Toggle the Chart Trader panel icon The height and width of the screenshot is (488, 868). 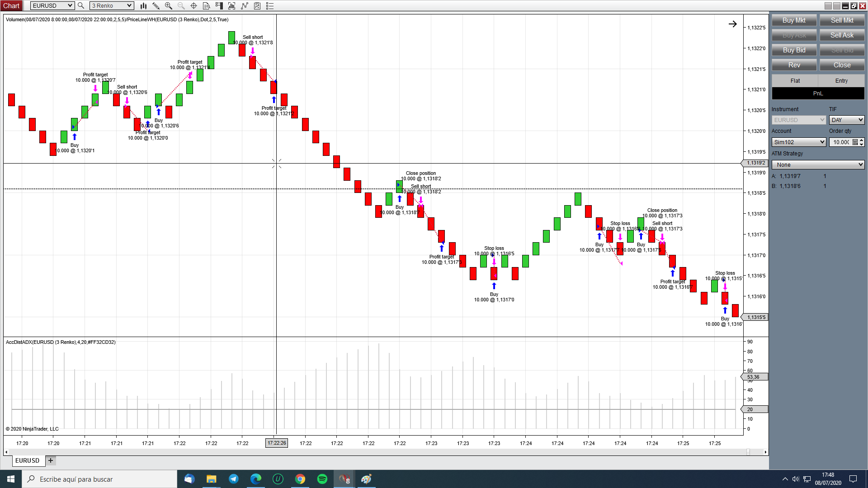coord(219,6)
